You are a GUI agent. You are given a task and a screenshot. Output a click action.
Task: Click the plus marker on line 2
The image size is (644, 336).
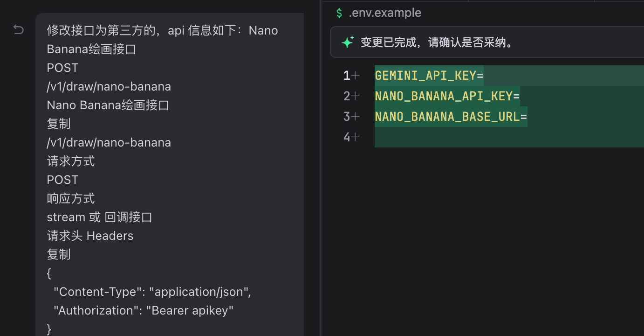pos(356,96)
